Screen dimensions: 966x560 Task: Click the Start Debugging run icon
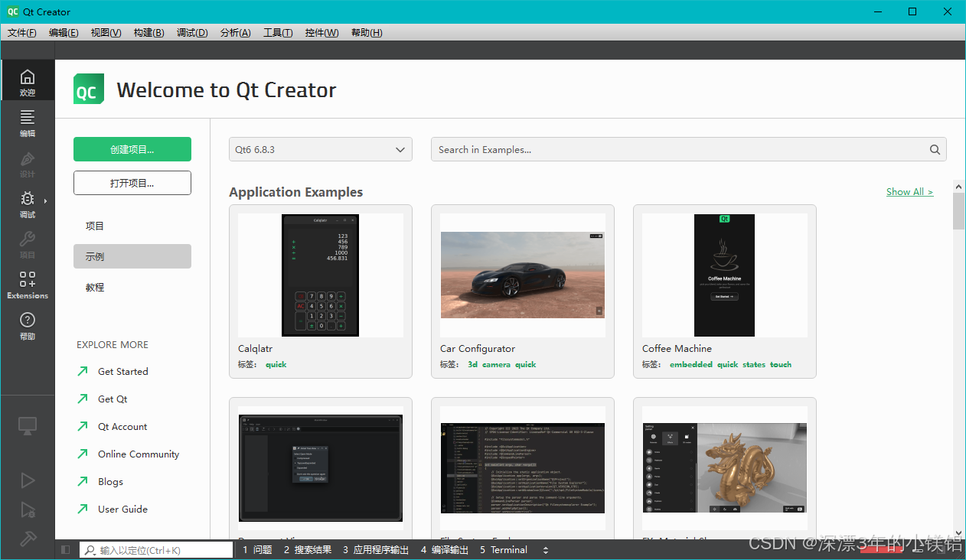pyautogui.click(x=28, y=510)
